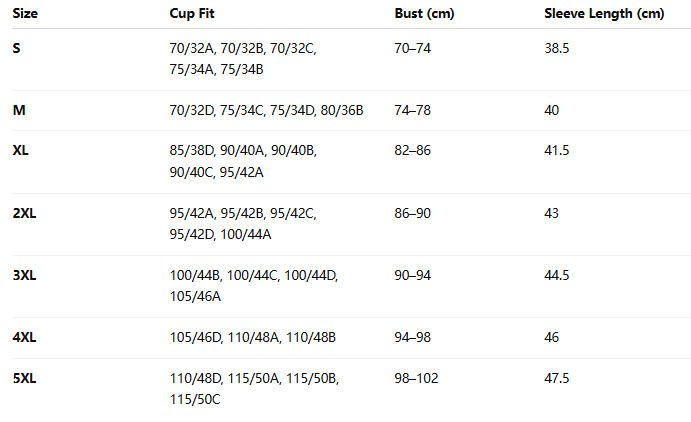691x422 pixels.
Task: Select the XL size row label
Action: tap(21, 151)
